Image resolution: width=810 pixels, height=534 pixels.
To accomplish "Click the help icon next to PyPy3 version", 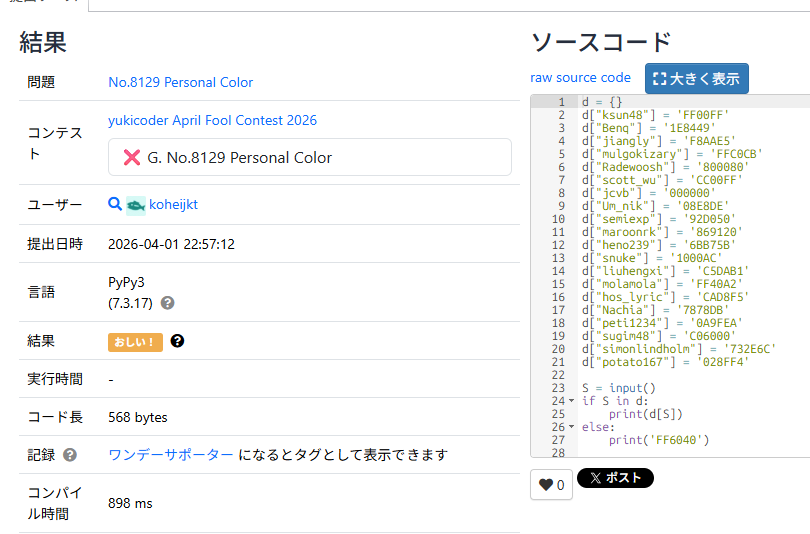I will (x=167, y=303).
